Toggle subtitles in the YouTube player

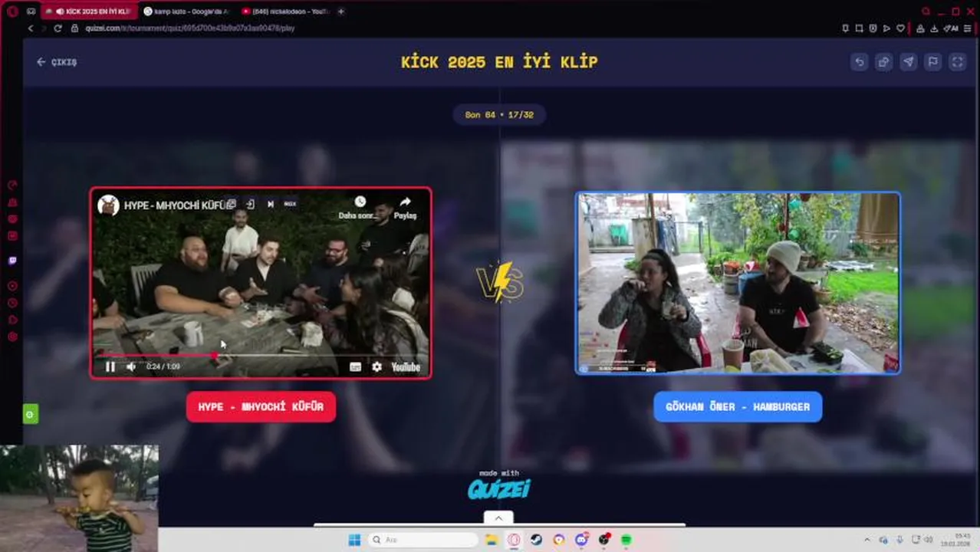pyautogui.click(x=355, y=367)
